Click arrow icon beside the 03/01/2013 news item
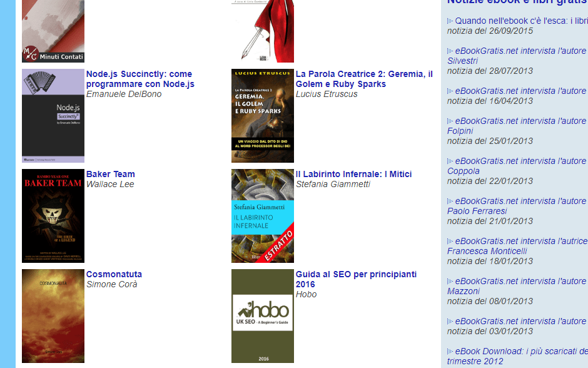Viewport: 588px width, 368px height. tap(450, 322)
